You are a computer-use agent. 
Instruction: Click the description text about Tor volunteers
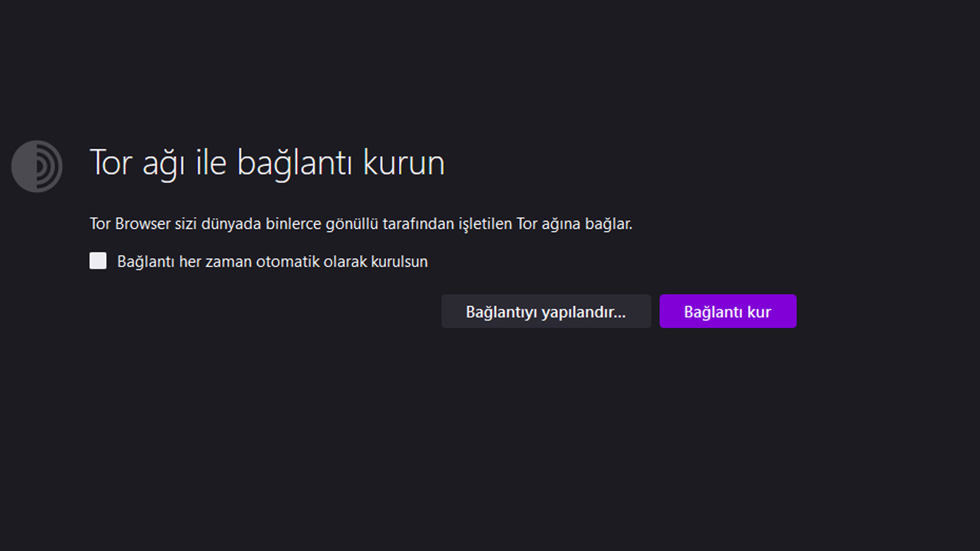click(x=361, y=223)
